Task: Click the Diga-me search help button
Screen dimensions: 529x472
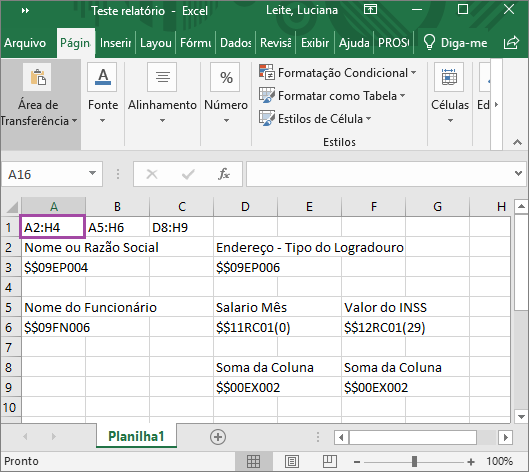Action: (455, 43)
